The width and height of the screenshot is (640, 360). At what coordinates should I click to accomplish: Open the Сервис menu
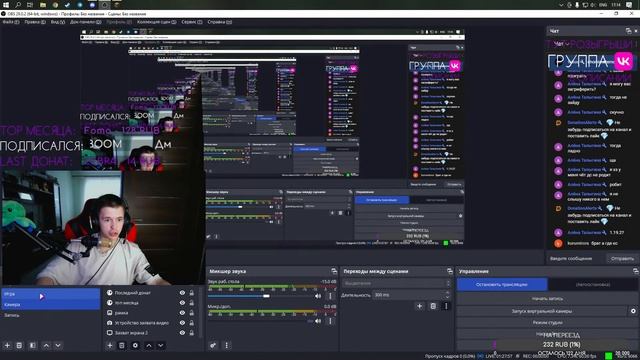[x=192, y=22]
